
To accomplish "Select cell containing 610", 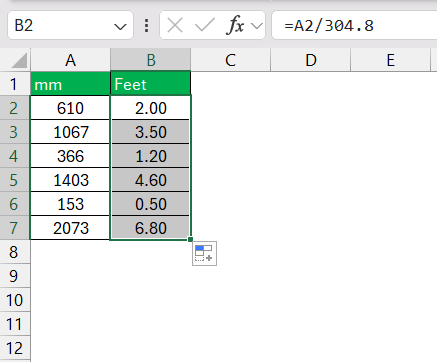I will click(70, 108).
